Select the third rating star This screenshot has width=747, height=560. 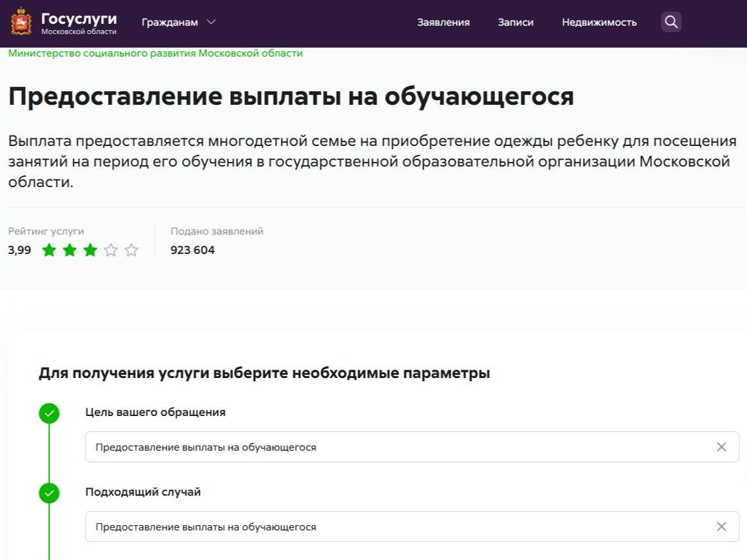click(x=90, y=250)
